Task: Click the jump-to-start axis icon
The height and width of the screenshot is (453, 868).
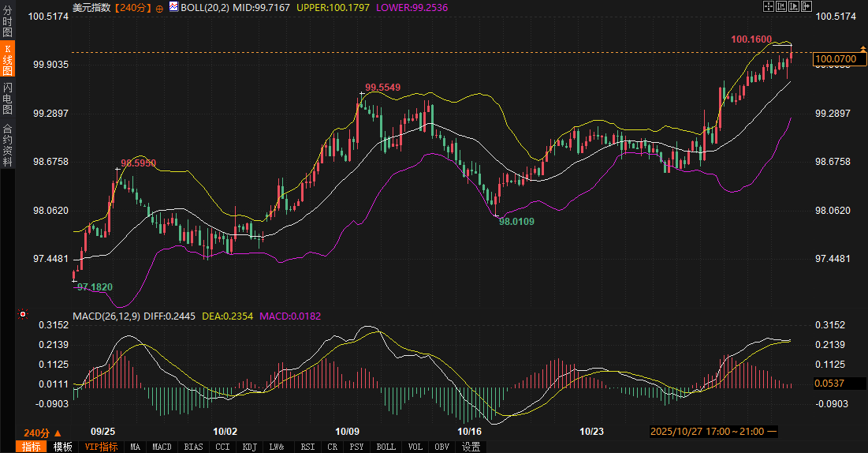Action: point(780,6)
